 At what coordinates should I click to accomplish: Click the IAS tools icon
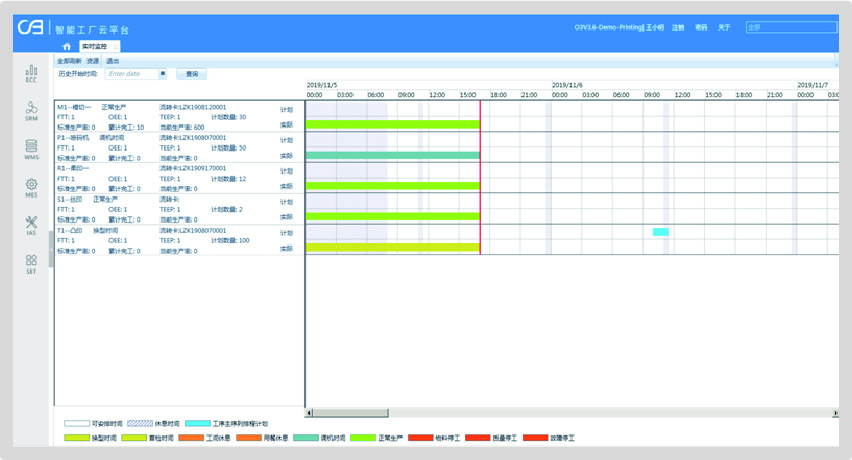pyautogui.click(x=31, y=225)
